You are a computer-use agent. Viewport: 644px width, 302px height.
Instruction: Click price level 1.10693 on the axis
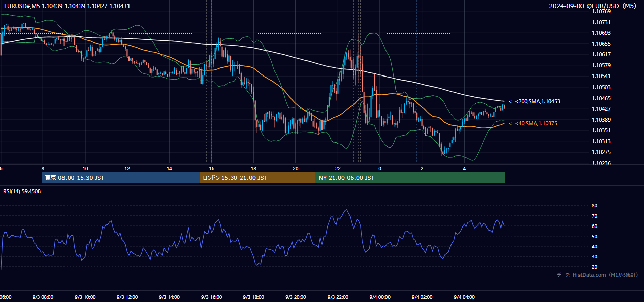601,33
